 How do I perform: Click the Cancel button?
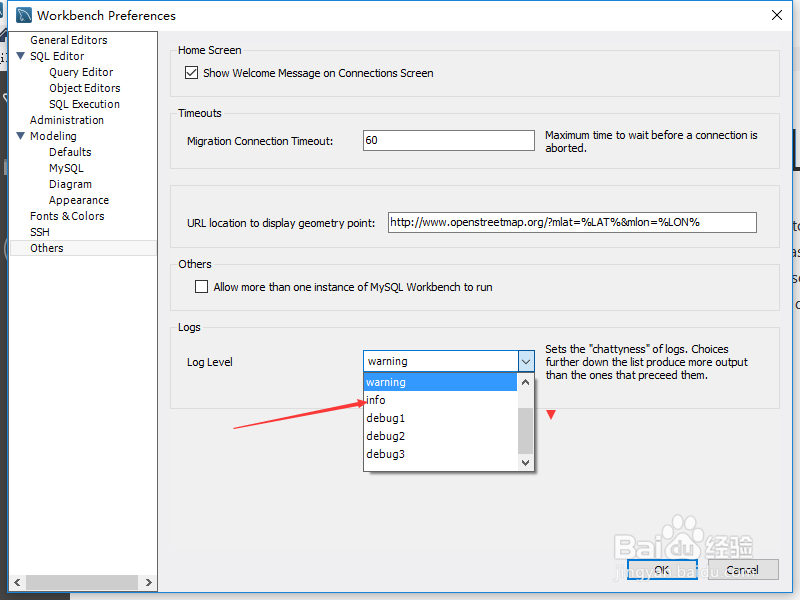click(743, 569)
